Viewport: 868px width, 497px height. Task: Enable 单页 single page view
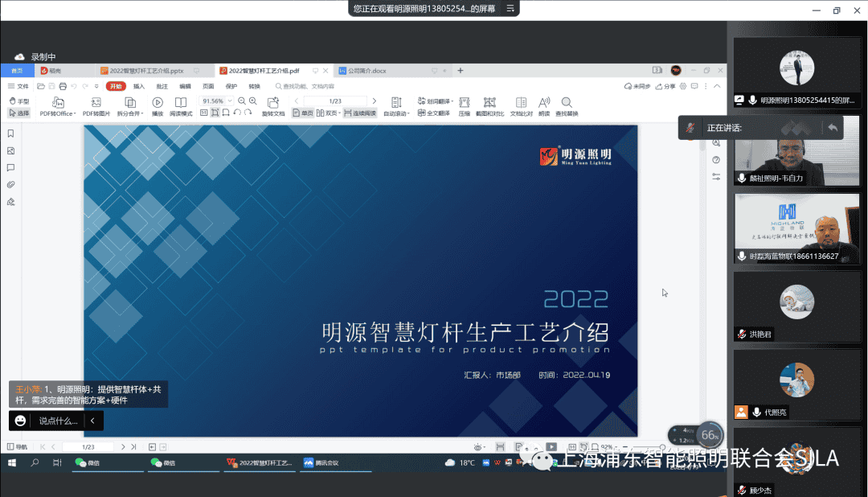point(302,113)
